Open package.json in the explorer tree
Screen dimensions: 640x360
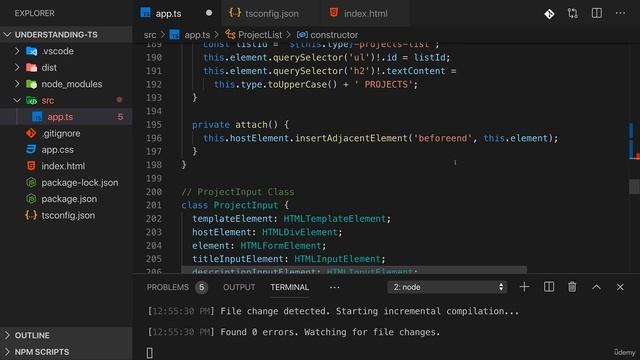coord(69,199)
